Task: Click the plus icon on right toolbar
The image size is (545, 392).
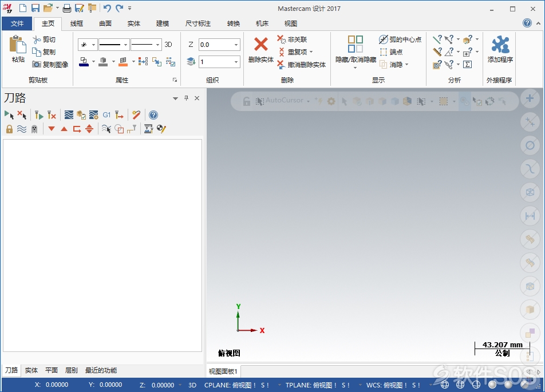Action: click(x=530, y=98)
